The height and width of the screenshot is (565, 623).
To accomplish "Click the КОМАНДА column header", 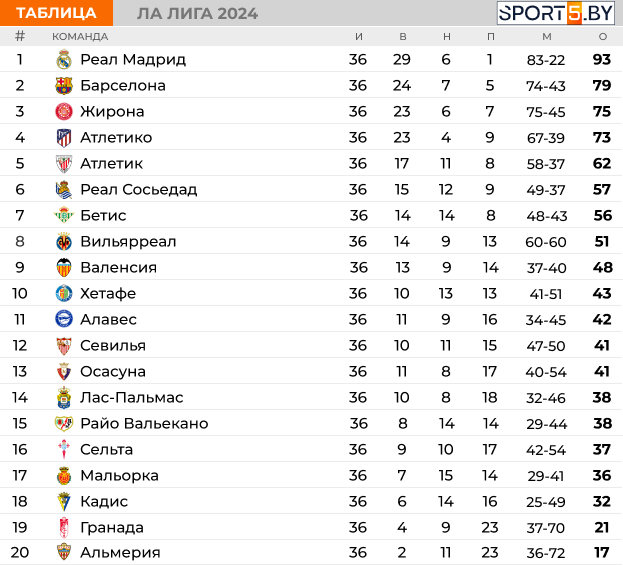I will (80, 37).
